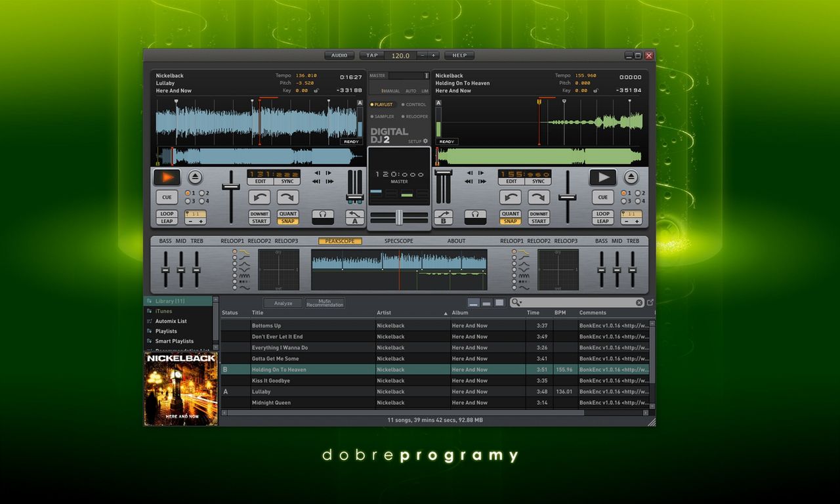
Task: Click the left deck undo bend arrow
Action: coord(259,197)
